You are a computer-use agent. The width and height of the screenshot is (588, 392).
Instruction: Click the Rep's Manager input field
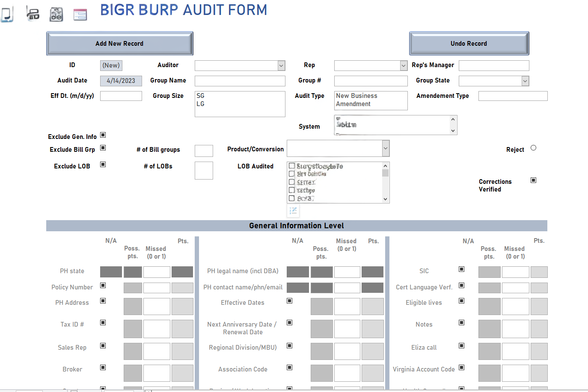(x=494, y=65)
